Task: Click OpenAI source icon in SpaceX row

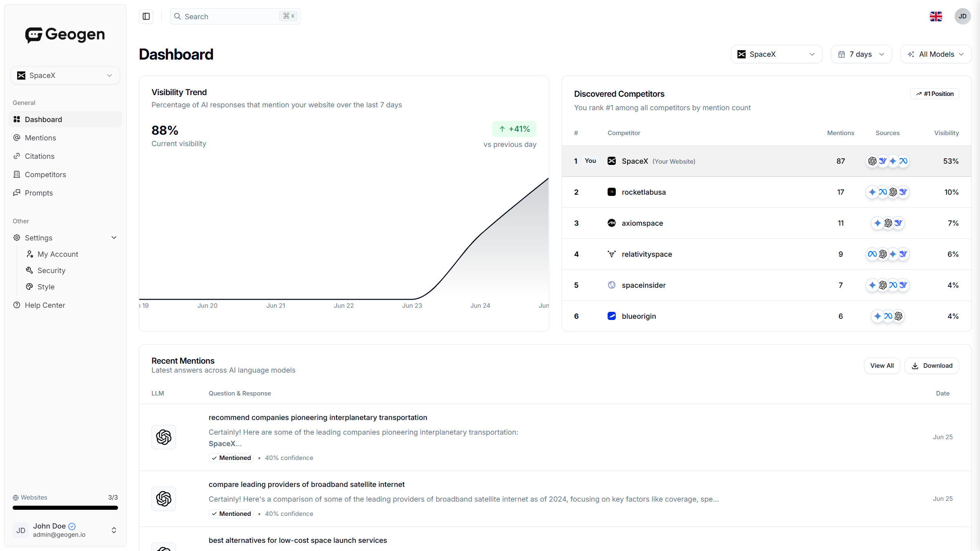Action: coord(872,161)
